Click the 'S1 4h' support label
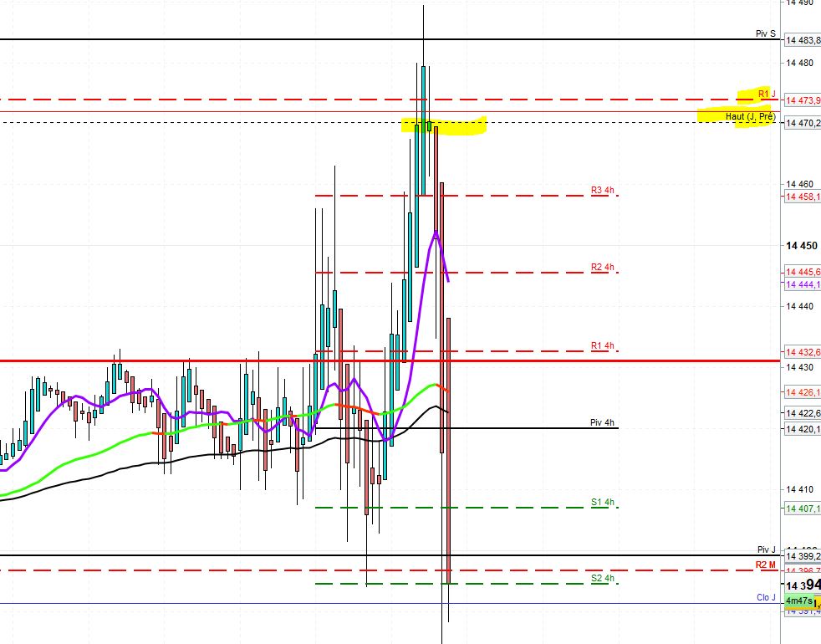Viewport: 821px width, 644px height. coord(603,502)
